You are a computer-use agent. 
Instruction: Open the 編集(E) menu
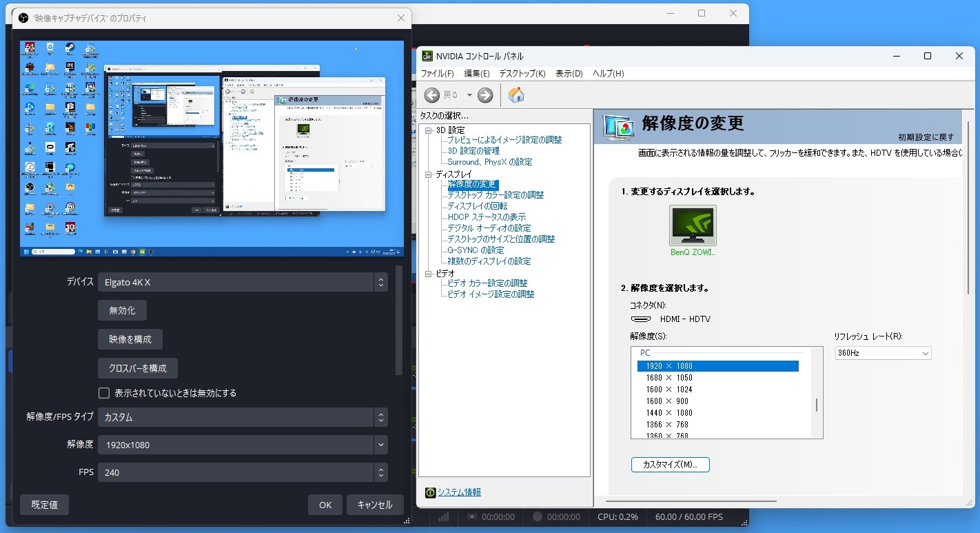tap(477, 74)
